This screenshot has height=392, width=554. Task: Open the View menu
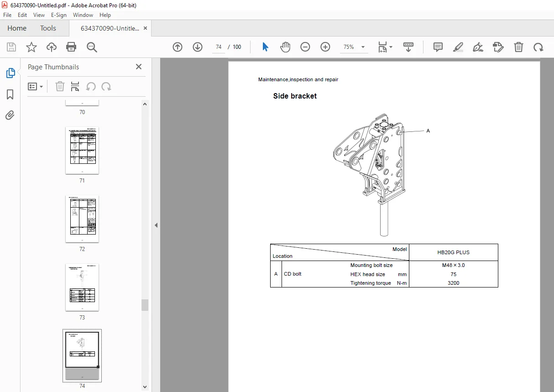coord(39,15)
